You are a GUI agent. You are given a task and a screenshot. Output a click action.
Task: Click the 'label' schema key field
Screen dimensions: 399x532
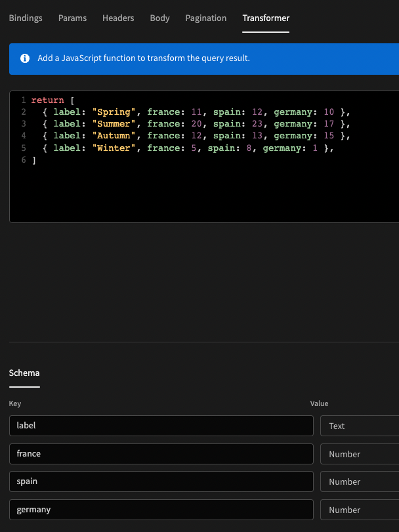tap(161, 426)
